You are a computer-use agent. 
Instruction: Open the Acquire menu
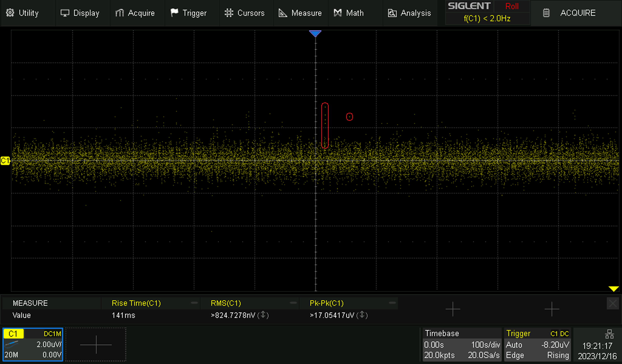(137, 13)
